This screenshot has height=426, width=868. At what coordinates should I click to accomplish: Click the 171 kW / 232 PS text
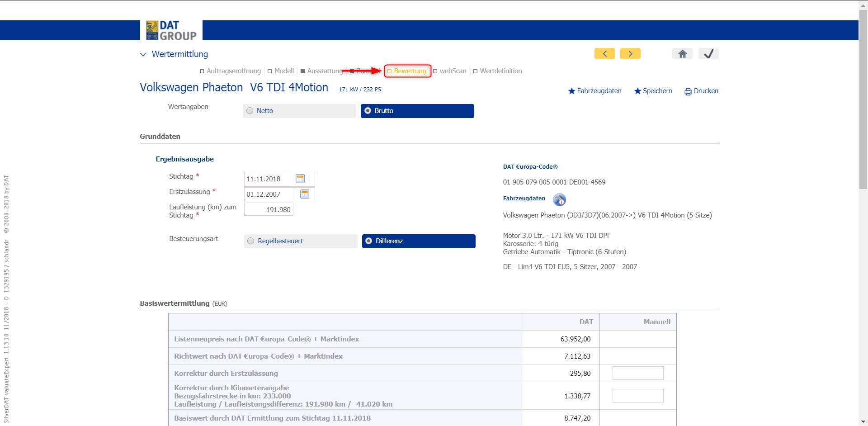[360, 90]
